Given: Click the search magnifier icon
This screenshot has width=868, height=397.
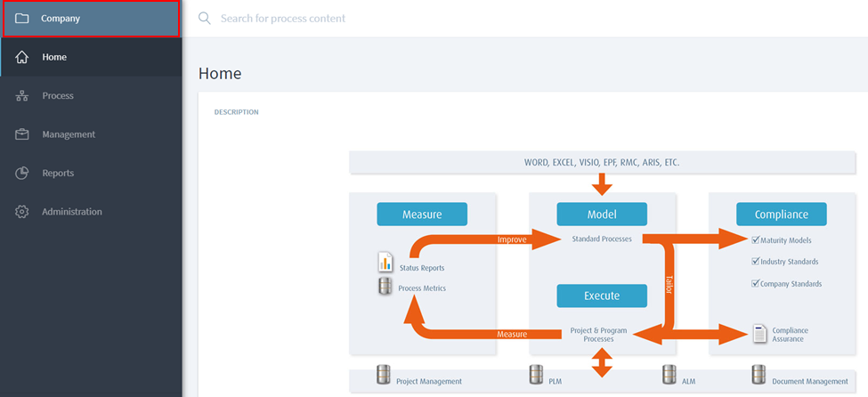Looking at the screenshot, I should (205, 18).
